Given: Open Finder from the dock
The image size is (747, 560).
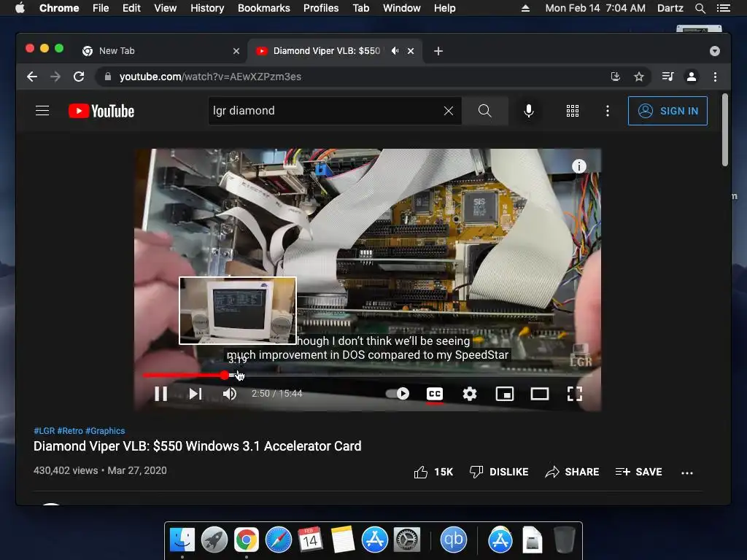Looking at the screenshot, I should pos(182,540).
